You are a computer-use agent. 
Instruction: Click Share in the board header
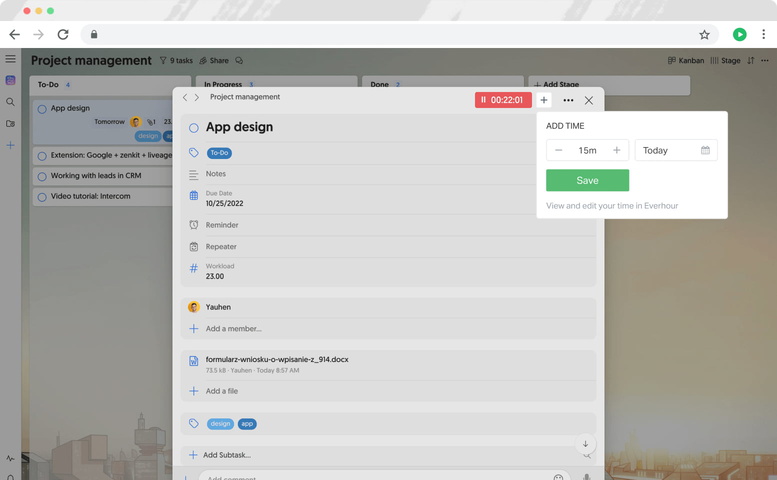point(214,60)
